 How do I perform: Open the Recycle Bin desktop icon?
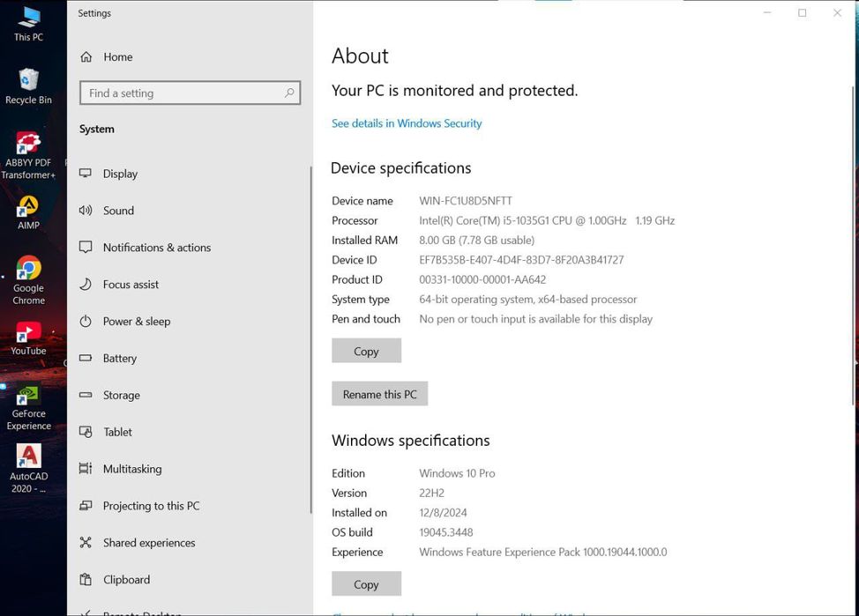[28, 86]
